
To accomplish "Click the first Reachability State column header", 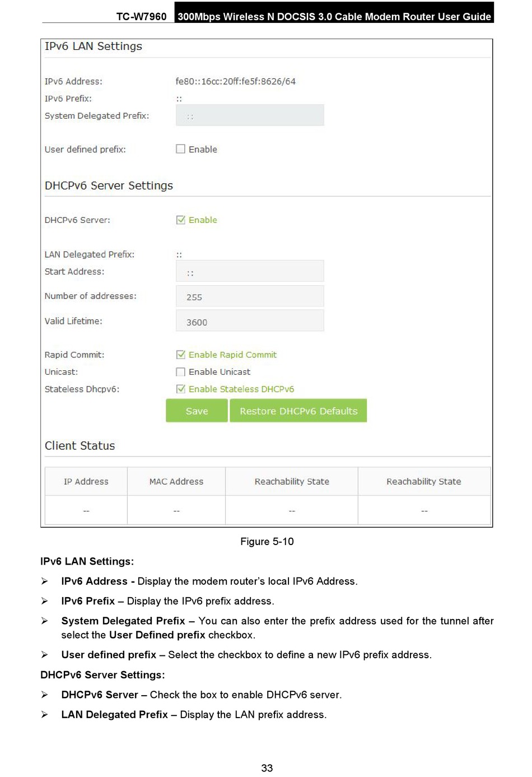I will [x=292, y=481].
